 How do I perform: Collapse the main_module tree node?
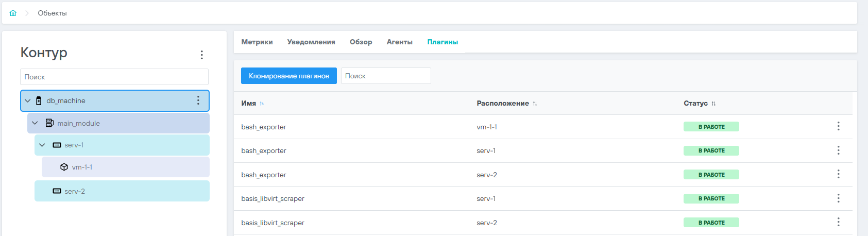point(35,123)
